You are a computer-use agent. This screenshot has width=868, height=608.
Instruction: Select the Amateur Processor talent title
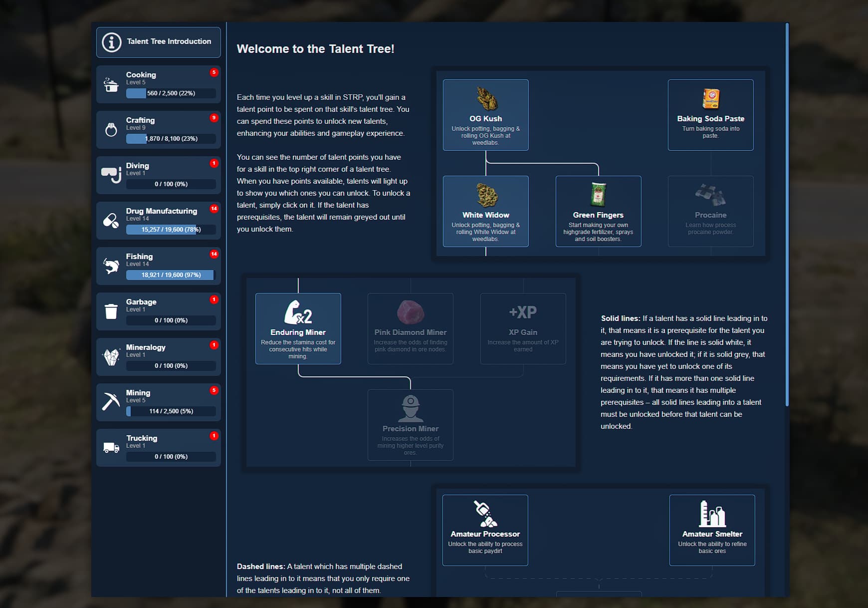(485, 534)
